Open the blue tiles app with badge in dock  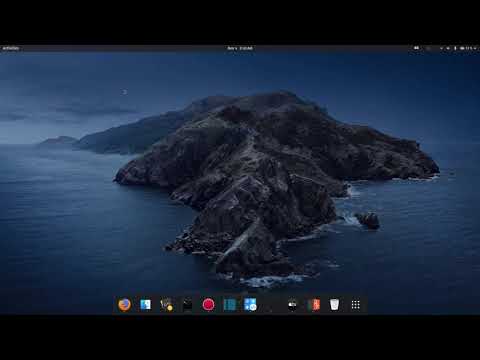[x=250, y=305]
